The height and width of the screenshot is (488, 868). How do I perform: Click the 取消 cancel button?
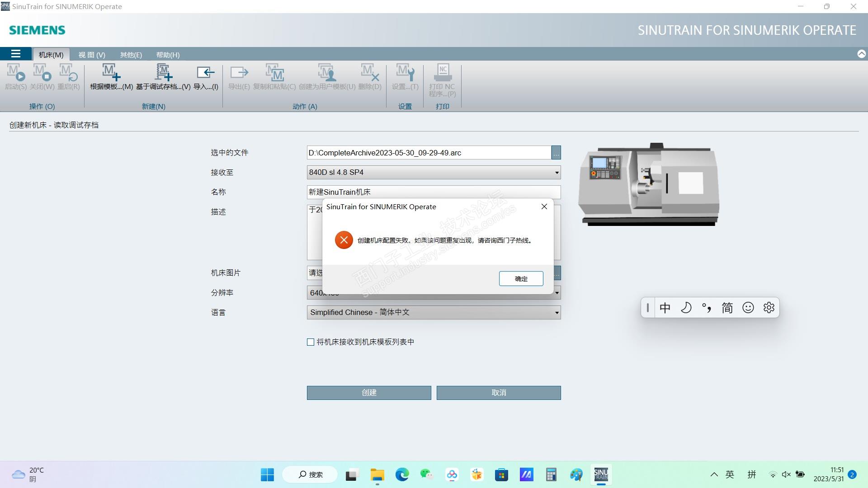[498, 393]
